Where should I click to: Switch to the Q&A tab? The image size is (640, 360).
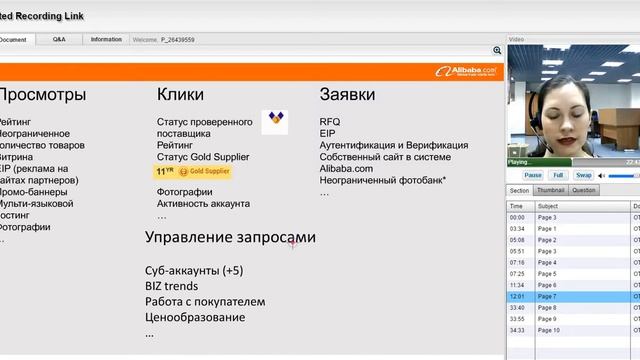pyautogui.click(x=59, y=39)
